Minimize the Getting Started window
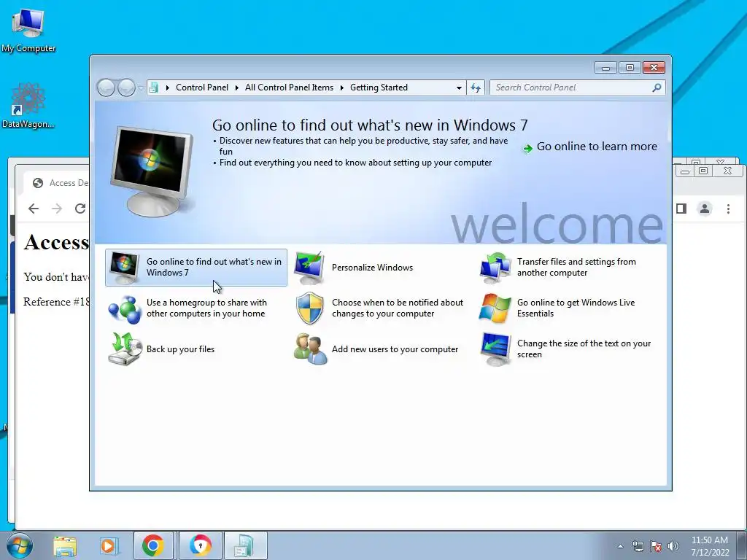 (606, 68)
